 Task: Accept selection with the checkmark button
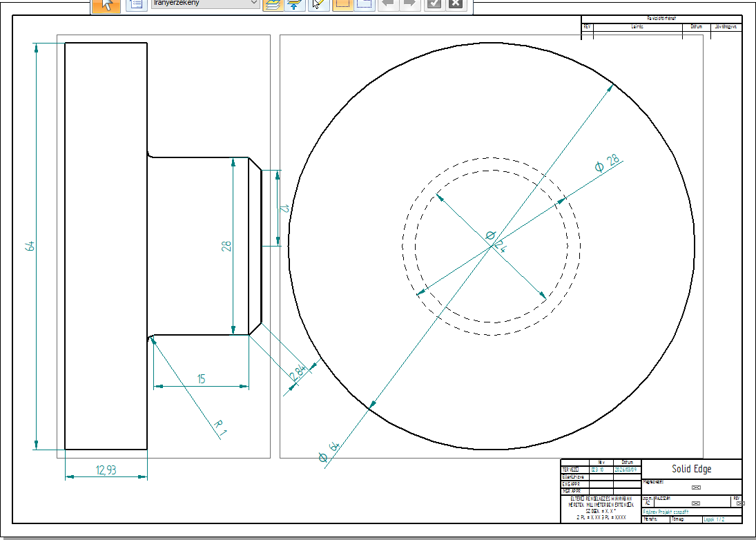pyautogui.click(x=434, y=4)
